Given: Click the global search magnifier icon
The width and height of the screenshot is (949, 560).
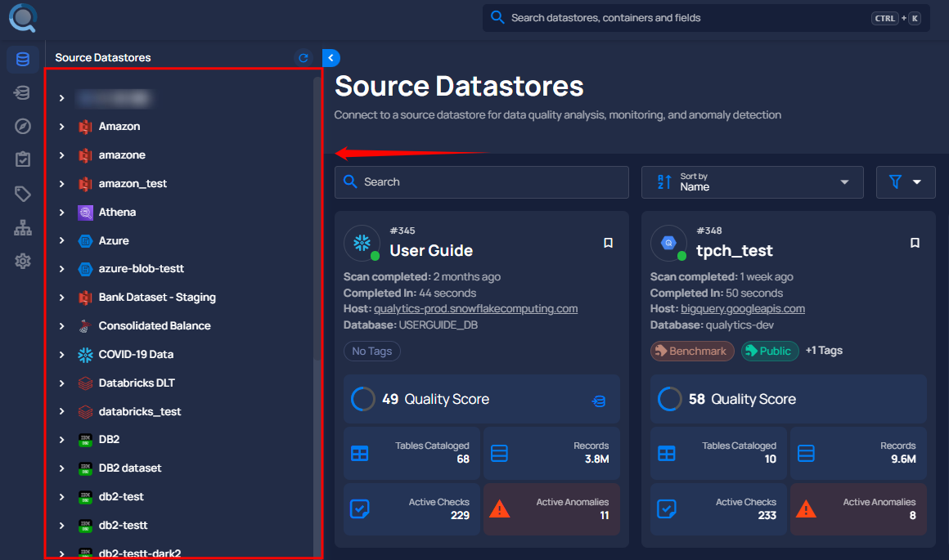Looking at the screenshot, I should (497, 17).
